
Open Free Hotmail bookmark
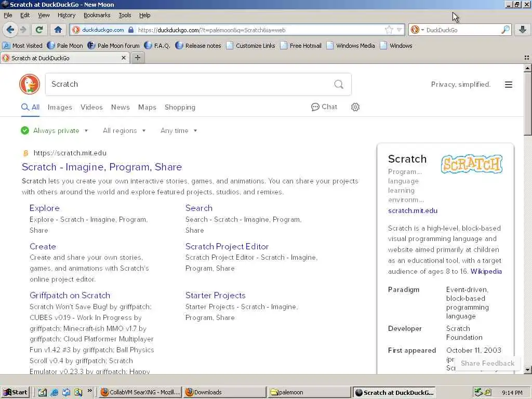click(x=301, y=46)
